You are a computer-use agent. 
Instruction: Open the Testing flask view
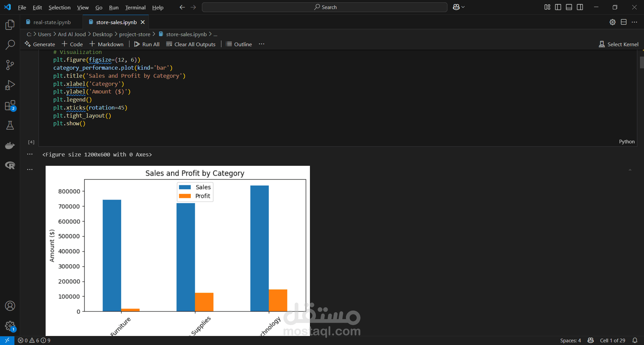tap(10, 125)
